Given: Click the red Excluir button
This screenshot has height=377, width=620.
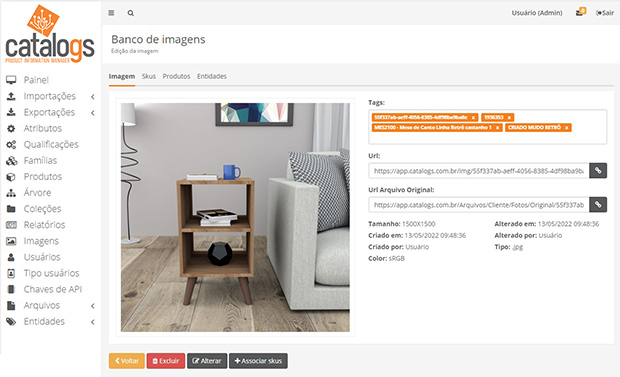Looking at the screenshot, I should [166, 361].
